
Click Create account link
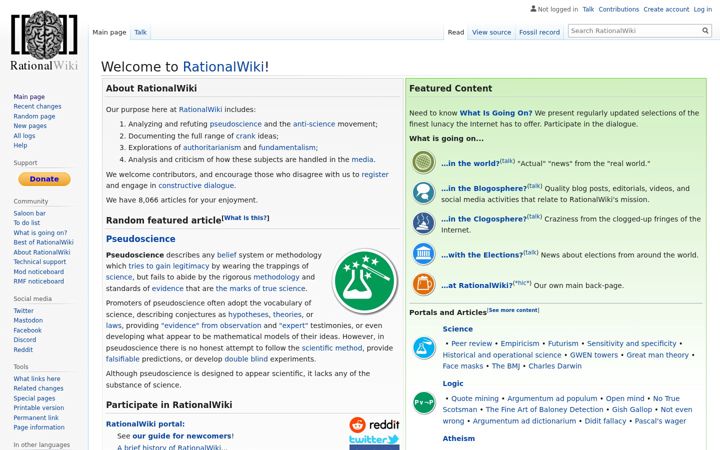(x=666, y=9)
